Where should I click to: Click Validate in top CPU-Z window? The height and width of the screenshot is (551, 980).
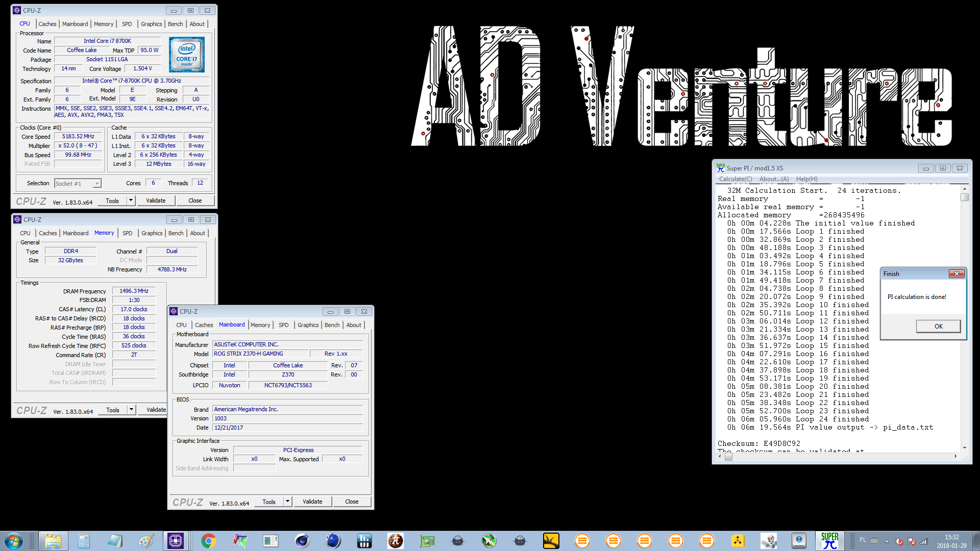click(156, 201)
